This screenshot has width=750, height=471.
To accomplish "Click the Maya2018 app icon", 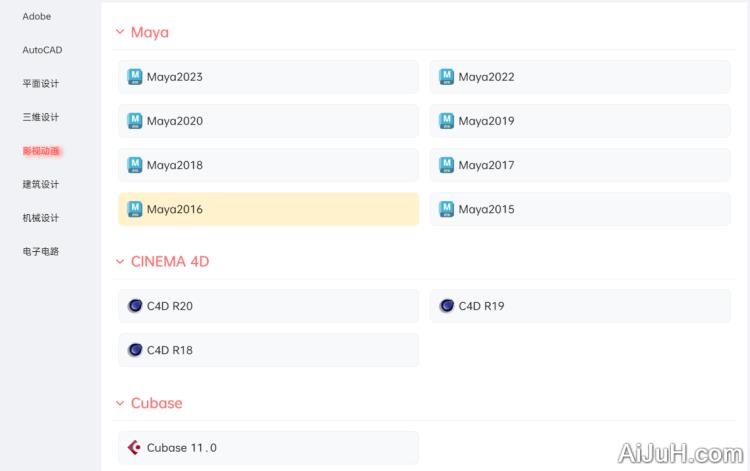I will [x=135, y=164].
